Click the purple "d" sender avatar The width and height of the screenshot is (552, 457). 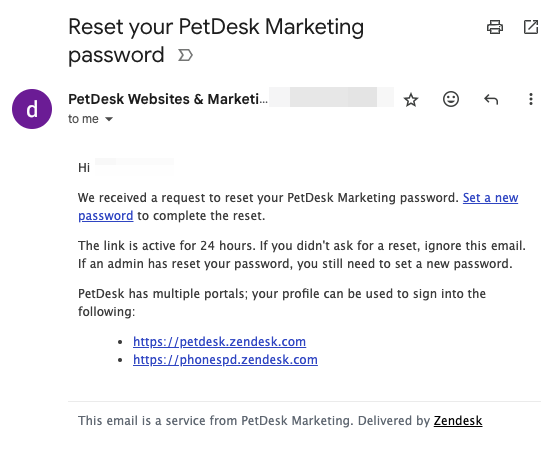[x=32, y=109]
